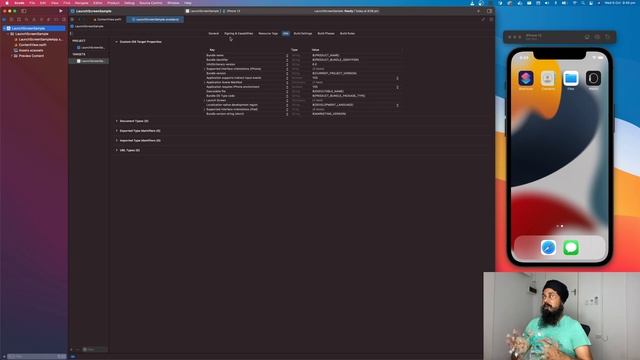Image resolution: width=640 pixels, height=360 pixels.
Task: Switch to the Build Rules tab
Action: coord(347,33)
